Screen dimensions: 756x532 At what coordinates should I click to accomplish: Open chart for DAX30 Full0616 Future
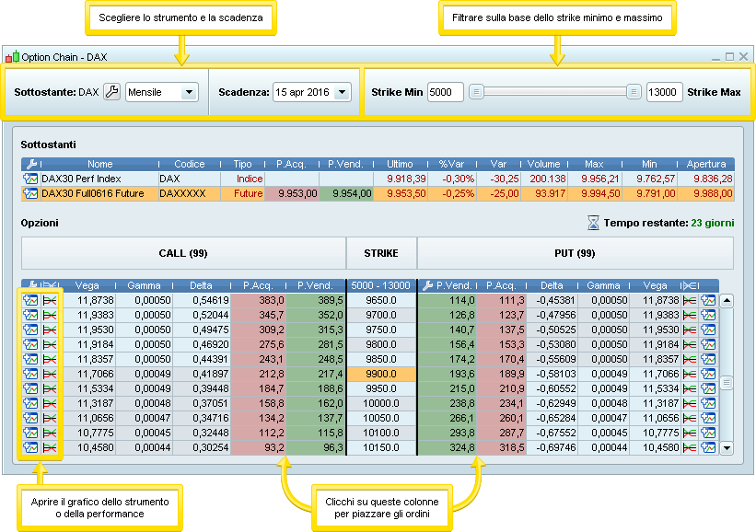(x=30, y=193)
